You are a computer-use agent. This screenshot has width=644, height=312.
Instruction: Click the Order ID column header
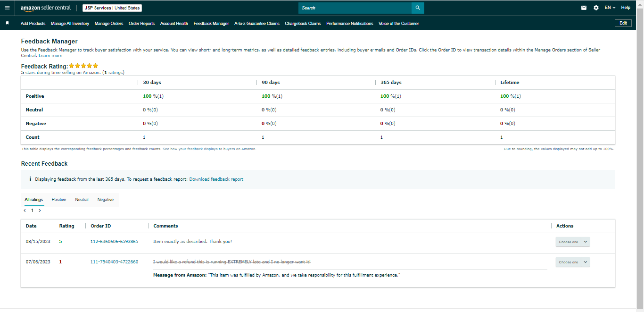pyautogui.click(x=101, y=226)
